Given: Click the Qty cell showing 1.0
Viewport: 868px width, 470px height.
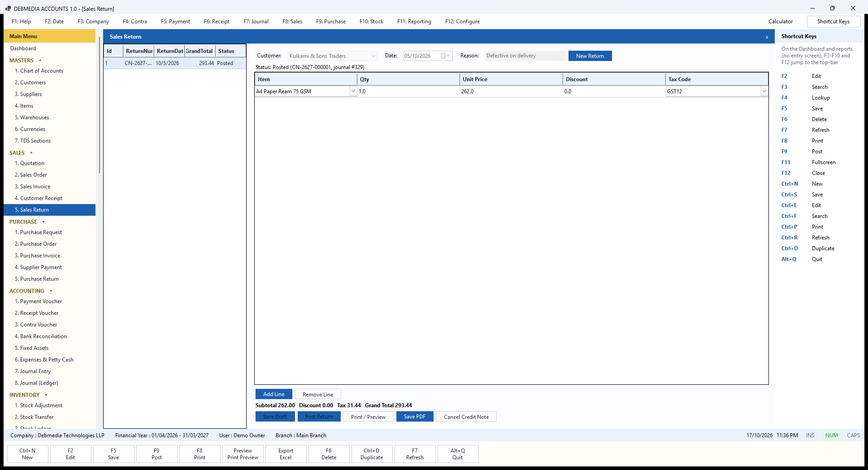Looking at the screenshot, I should click(408, 91).
